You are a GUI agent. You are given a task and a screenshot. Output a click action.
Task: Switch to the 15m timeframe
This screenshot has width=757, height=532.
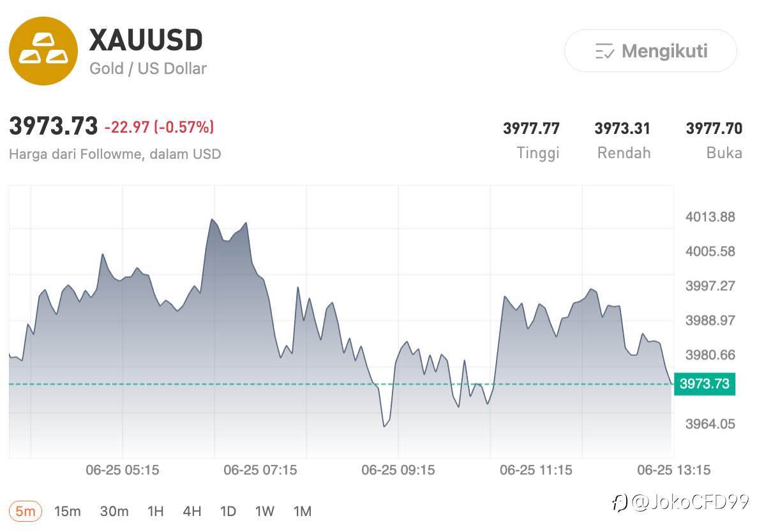[x=68, y=511]
